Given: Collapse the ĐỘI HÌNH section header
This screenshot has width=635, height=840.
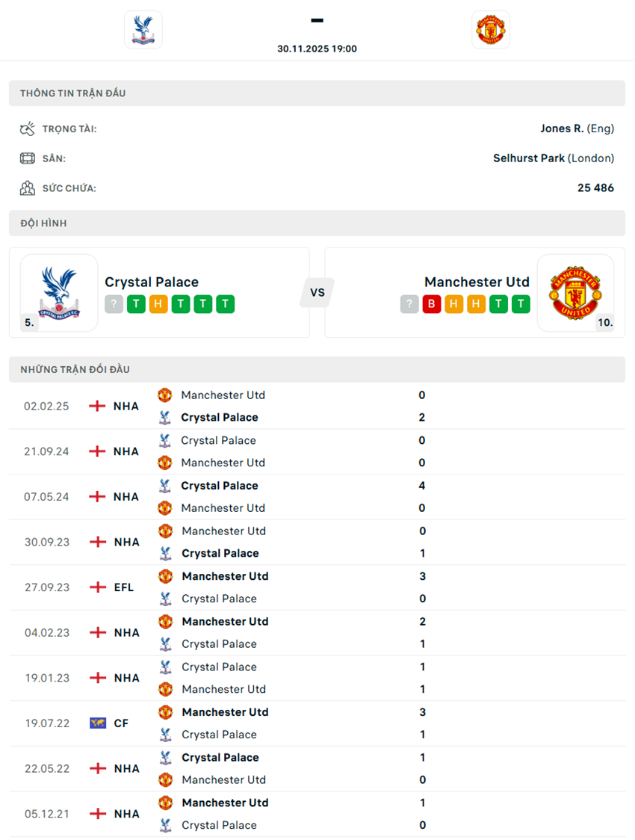Looking at the screenshot, I should pyautogui.click(x=317, y=223).
